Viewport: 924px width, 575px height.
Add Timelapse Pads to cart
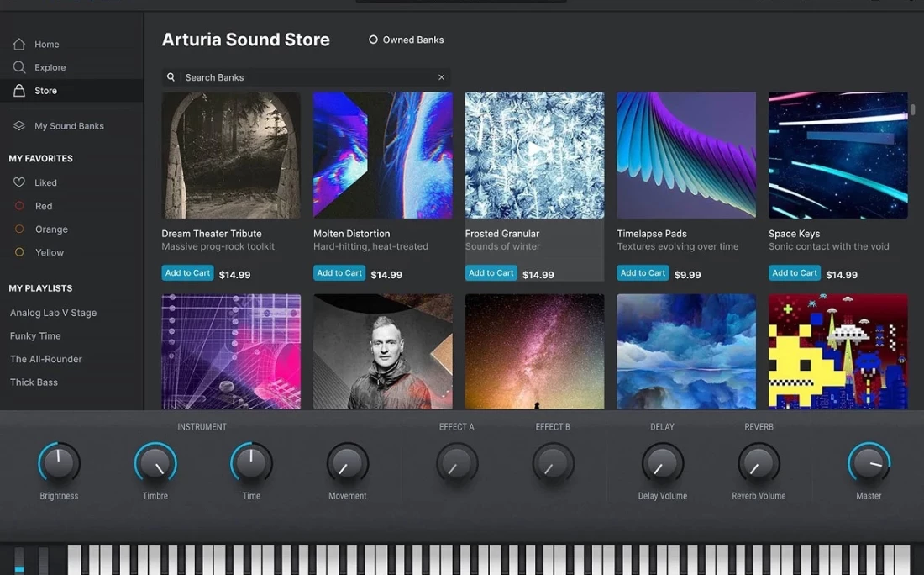click(643, 273)
